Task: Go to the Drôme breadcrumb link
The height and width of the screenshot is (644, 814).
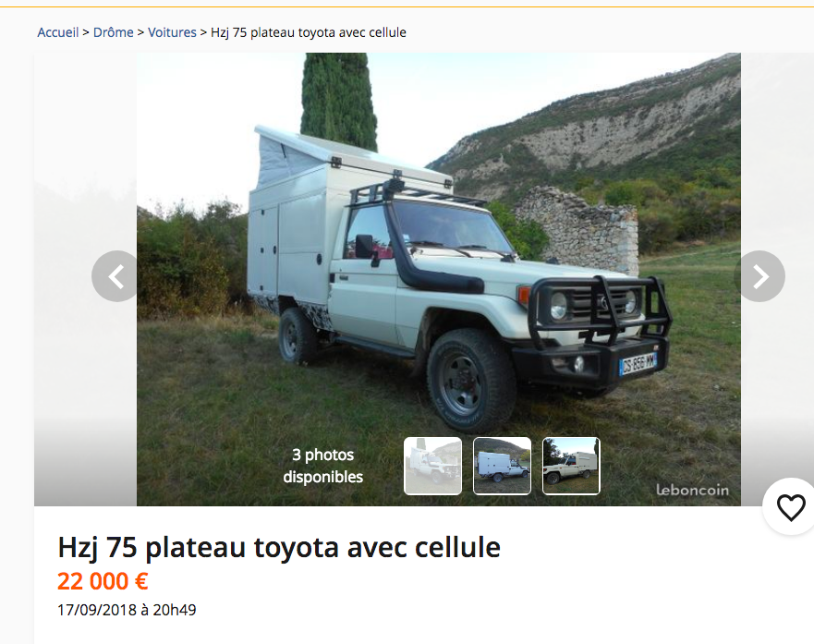Action: pyautogui.click(x=113, y=32)
